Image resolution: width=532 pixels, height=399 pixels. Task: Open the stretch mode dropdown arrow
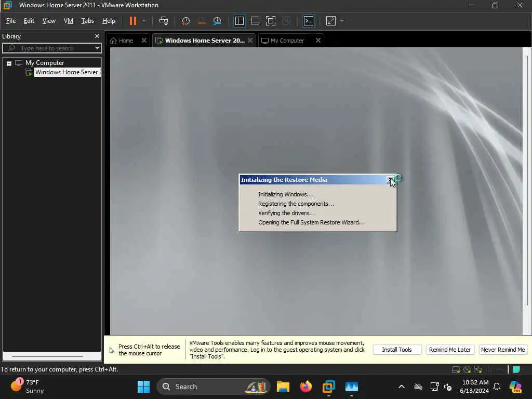(x=342, y=21)
